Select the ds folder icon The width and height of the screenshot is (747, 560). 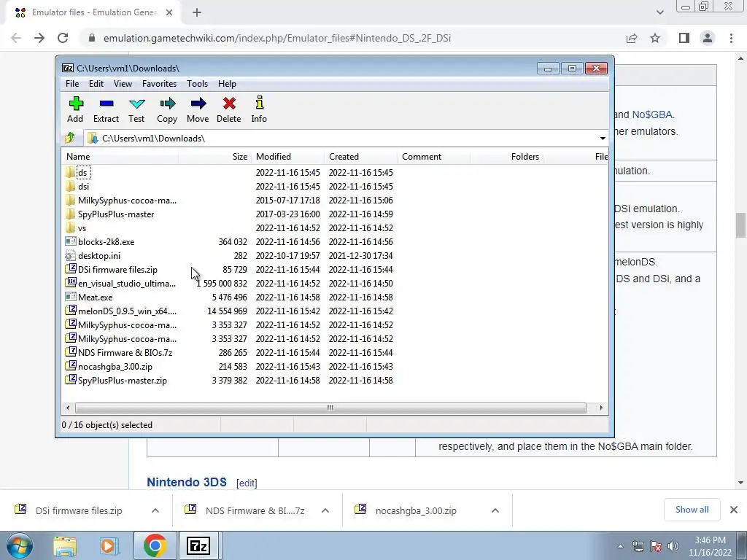71,172
